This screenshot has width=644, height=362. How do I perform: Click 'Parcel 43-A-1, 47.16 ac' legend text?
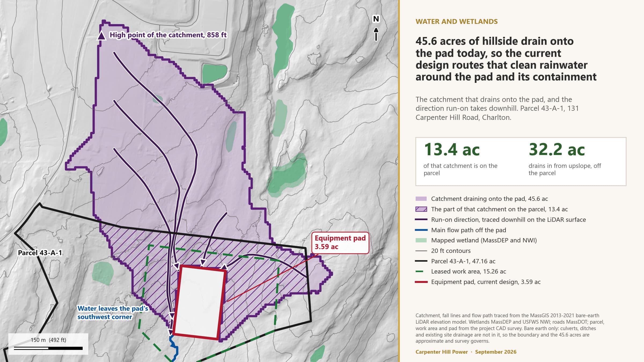pyautogui.click(x=463, y=261)
